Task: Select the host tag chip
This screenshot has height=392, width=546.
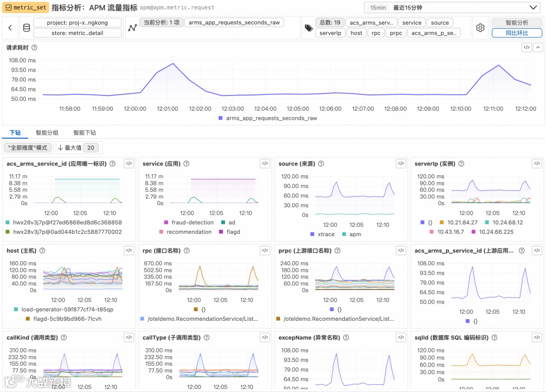Action: pos(356,33)
